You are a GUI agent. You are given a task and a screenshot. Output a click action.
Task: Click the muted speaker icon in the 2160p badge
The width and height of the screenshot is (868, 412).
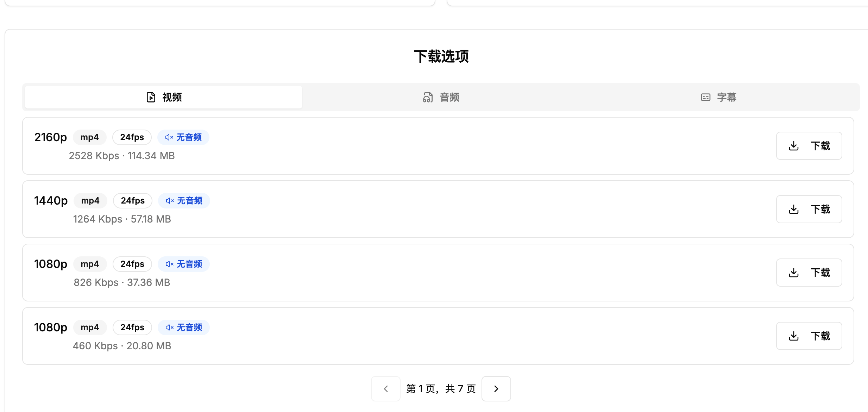(x=169, y=137)
